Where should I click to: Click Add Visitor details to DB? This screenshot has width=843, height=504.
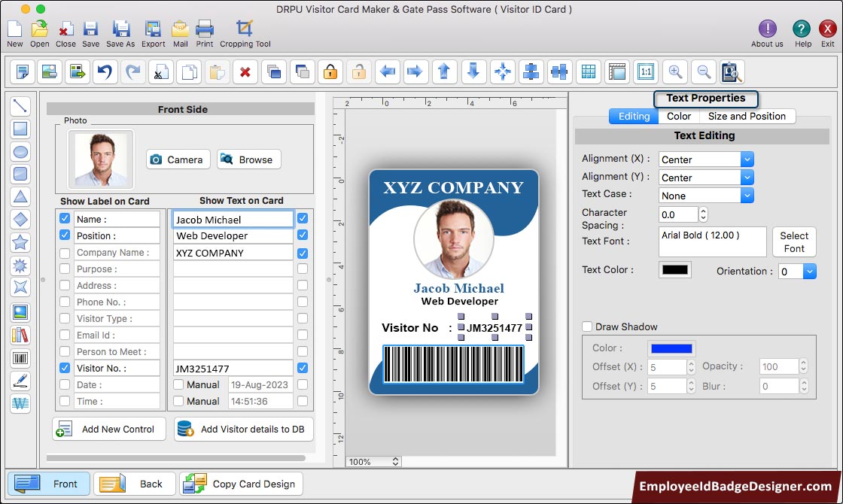[244, 429]
